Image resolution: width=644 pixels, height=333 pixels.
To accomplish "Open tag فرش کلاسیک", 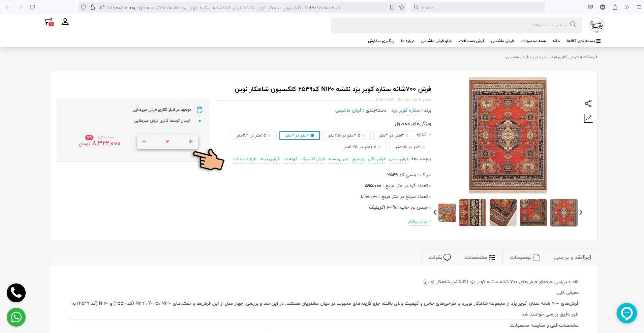I will pos(313,159).
